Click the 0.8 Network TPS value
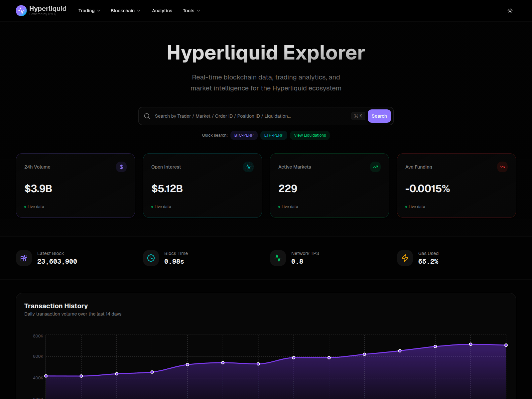Screen dimensions: 532x399 297,261
